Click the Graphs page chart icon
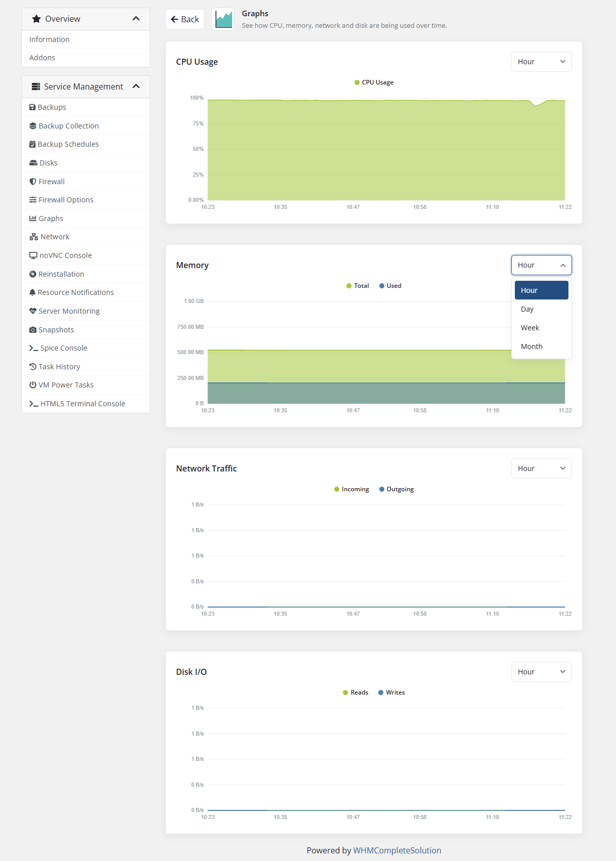The height and width of the screenshot is (861, 616). 223,19
